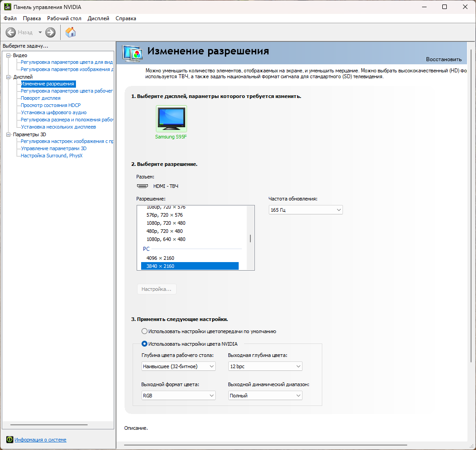Open Выходной формат цвета dropdown
The height and width of the screenshot is (450, 476).
coord(178,395)
